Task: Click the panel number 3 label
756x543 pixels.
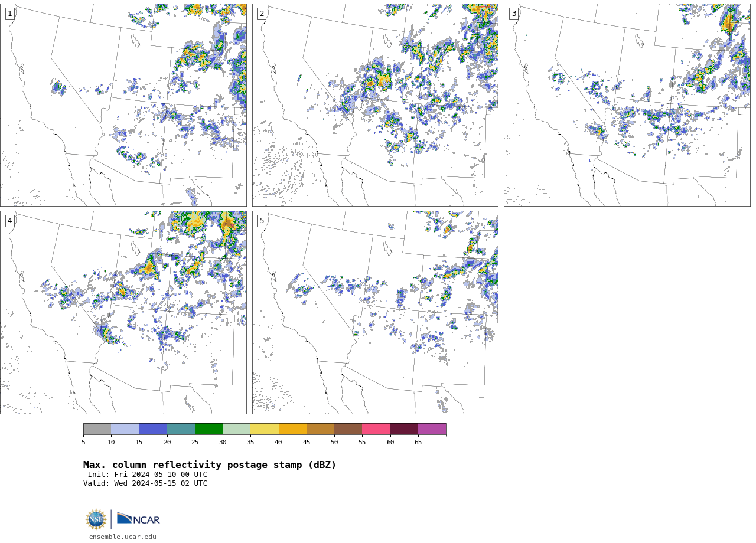Action: coord(513,14)
